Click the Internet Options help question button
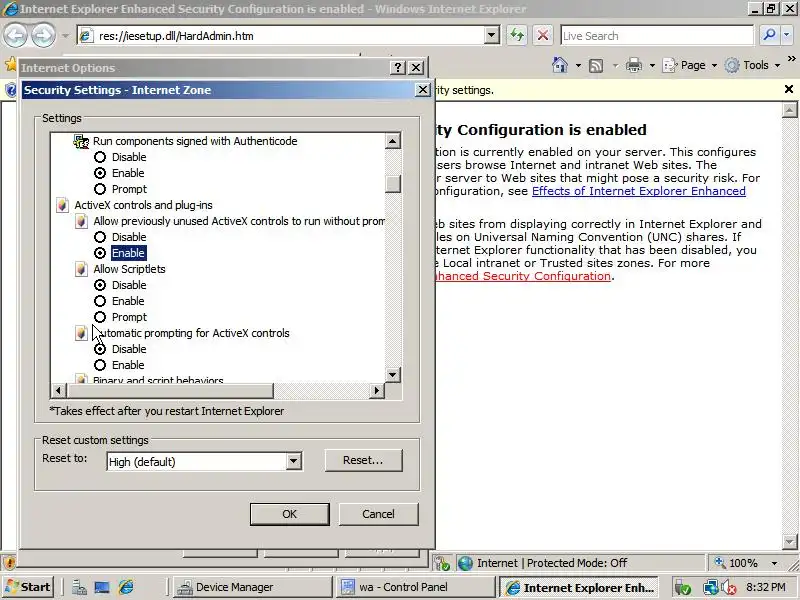 coord(398,67)
